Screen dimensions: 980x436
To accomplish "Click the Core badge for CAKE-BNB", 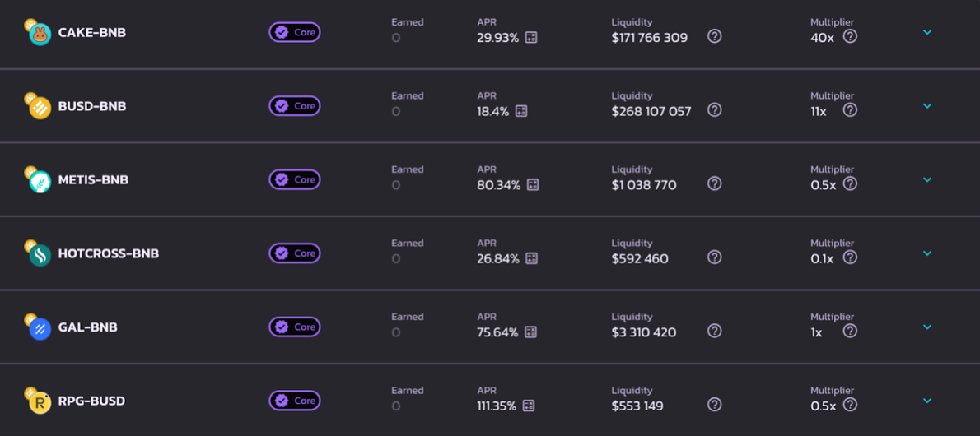I will coord(295,32).
